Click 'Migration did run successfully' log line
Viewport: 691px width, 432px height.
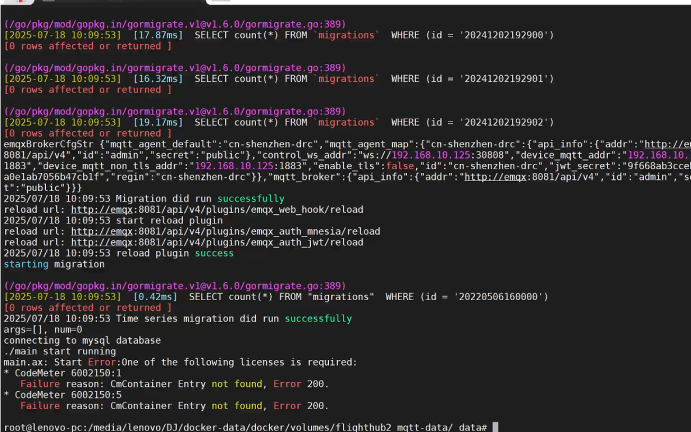(x=144, y=198)
